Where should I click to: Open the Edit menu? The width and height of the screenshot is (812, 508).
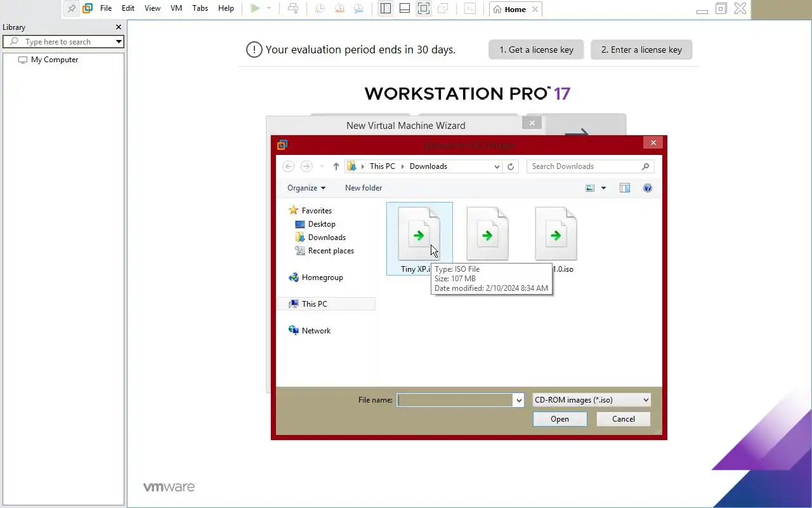[x=128, y=9]
